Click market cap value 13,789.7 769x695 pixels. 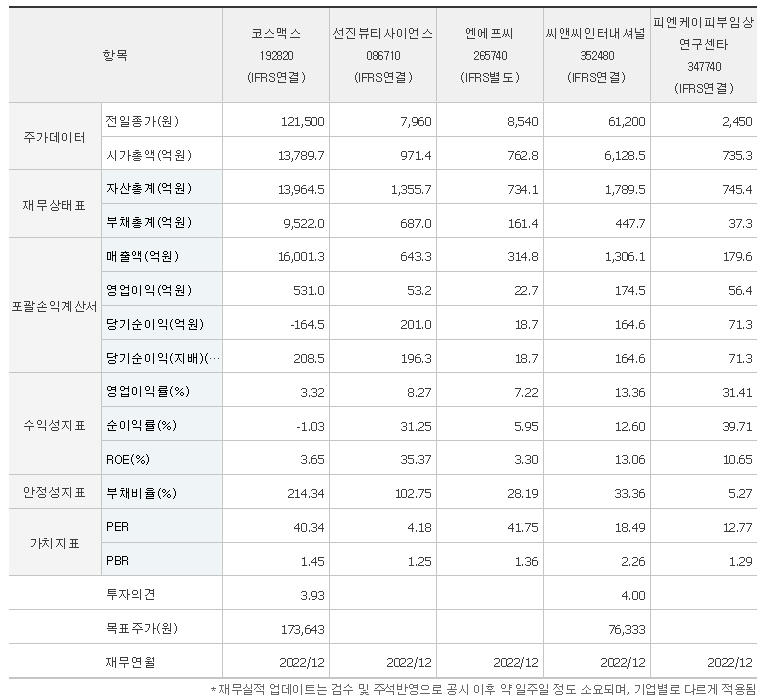point(301,155)
